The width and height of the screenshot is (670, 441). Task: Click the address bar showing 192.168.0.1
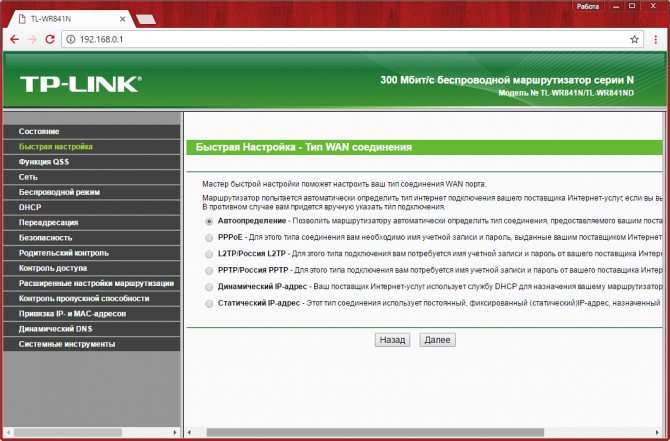pyautogui.click(x=353, y=39)
